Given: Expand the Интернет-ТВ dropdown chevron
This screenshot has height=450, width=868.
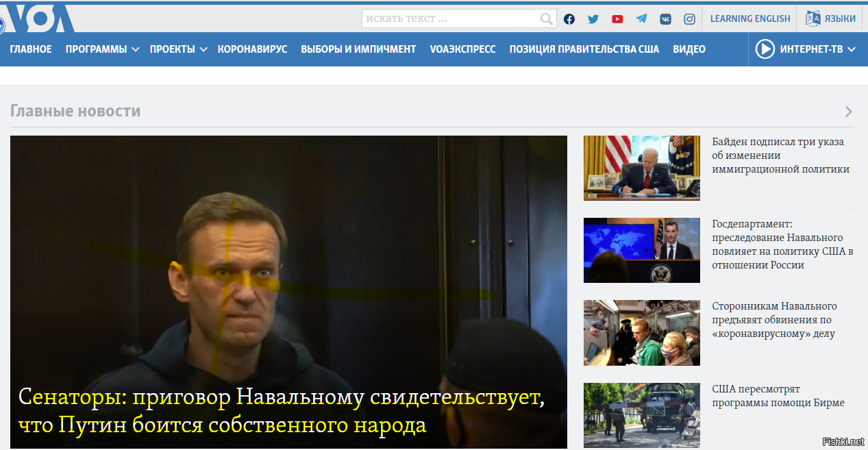Looking at the screenshot, I should (852, 49).
